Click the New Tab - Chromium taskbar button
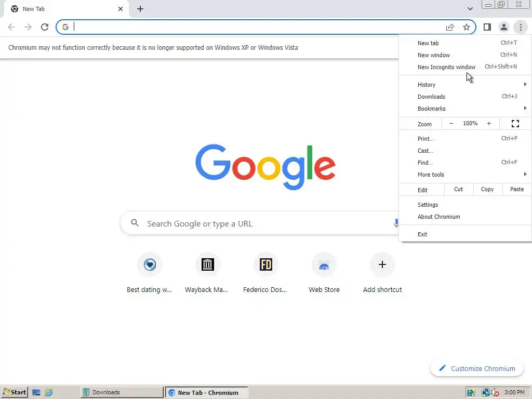Screen dimensions: 532x399 click(207, 392)
